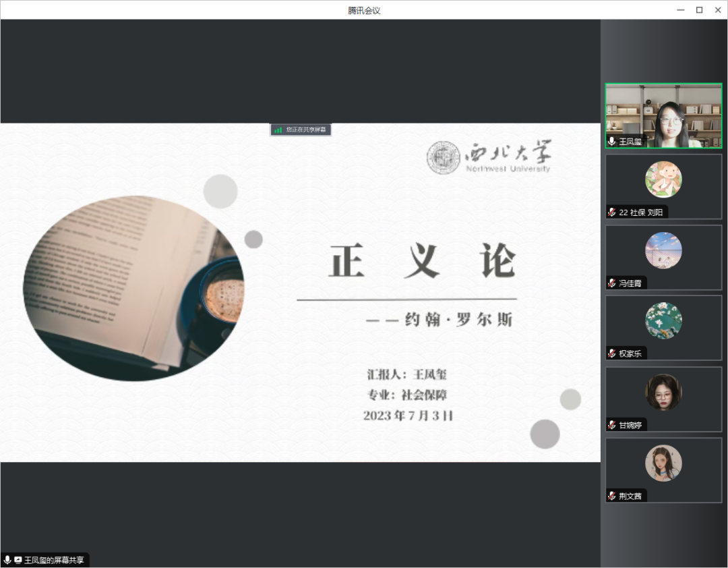Click the 正义论 title on the slide

pos(423,262)
